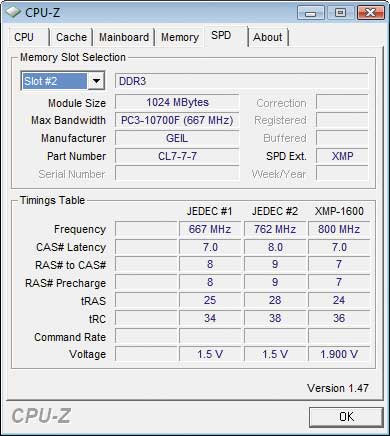
Task: Click the DDR3 memory type field
Action: 242,81
